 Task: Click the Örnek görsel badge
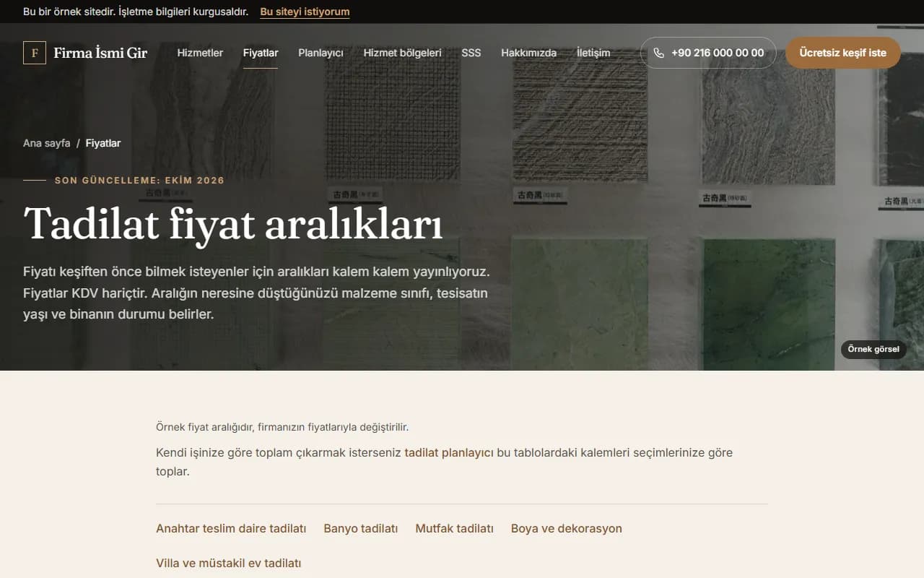tap(873, 349)
